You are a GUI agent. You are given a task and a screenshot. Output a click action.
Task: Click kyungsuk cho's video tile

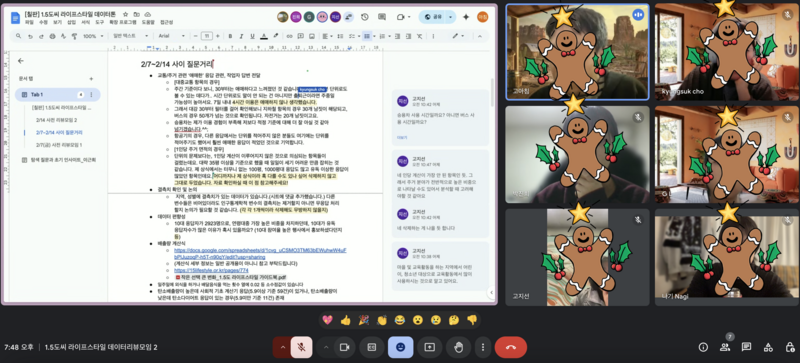click(727, 52)
